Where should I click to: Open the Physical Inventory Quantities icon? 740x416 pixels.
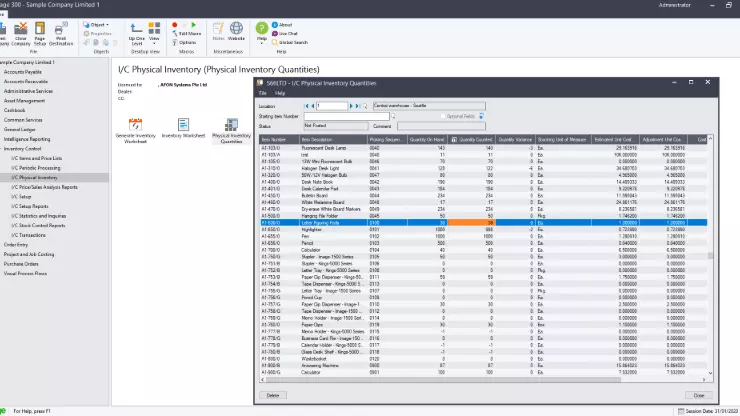tap(231, 130)
